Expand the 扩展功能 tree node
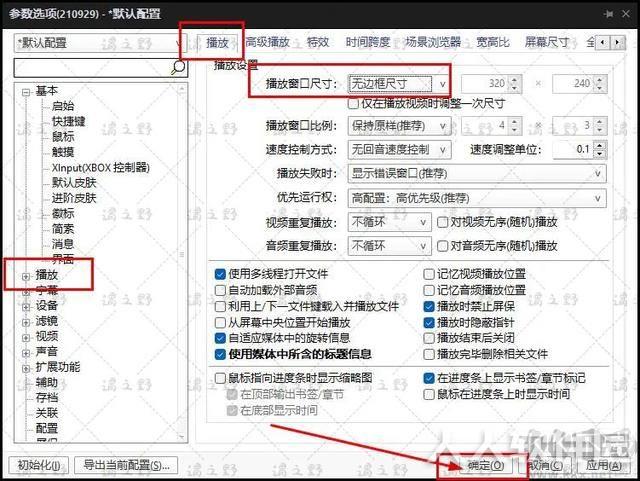 tap(26, 368)
